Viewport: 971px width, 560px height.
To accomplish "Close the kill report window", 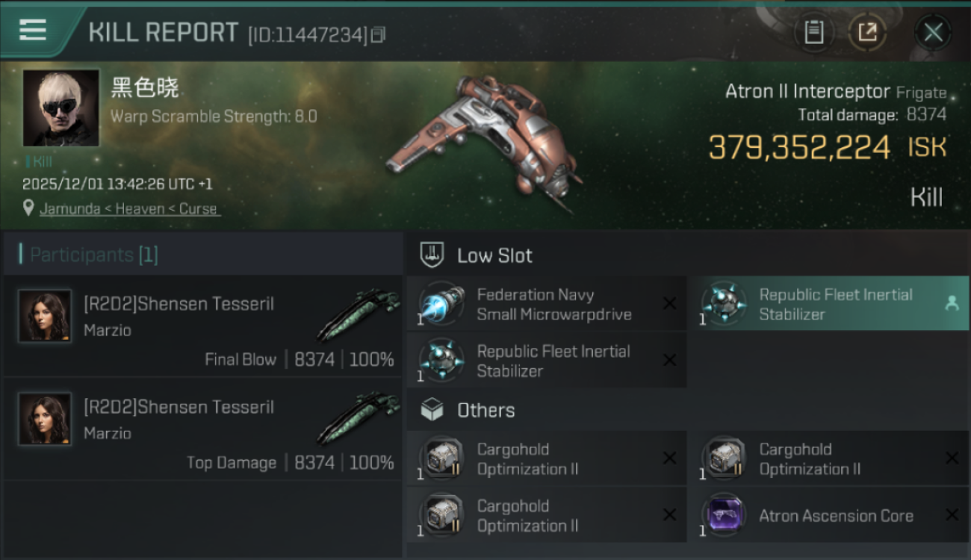I will 933,32.
